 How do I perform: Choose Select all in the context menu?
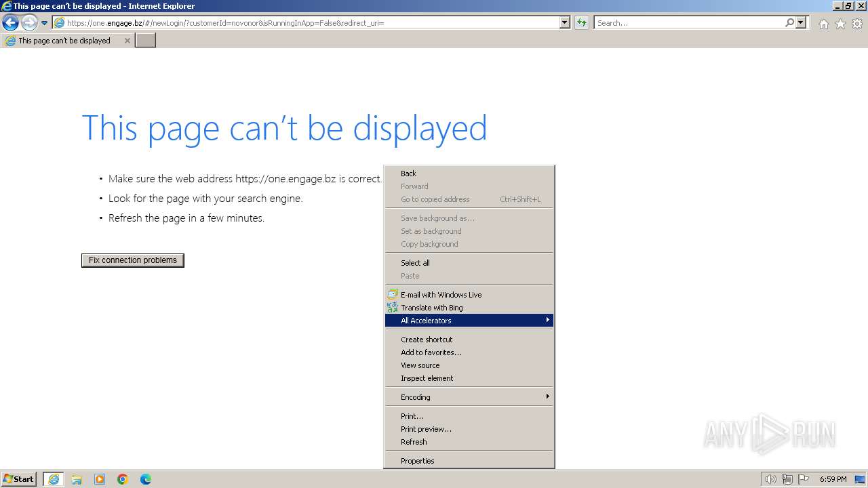pyautogui.click(x=469, y=263)
